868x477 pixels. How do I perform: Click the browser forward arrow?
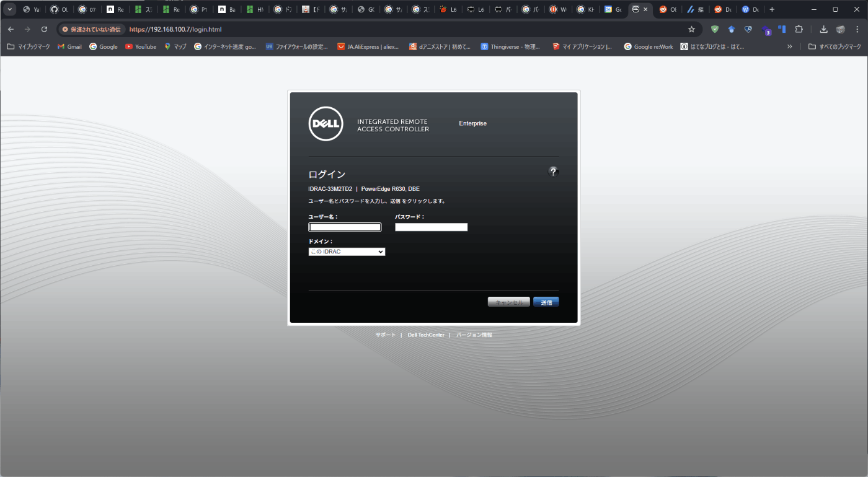tap(27, 29)
